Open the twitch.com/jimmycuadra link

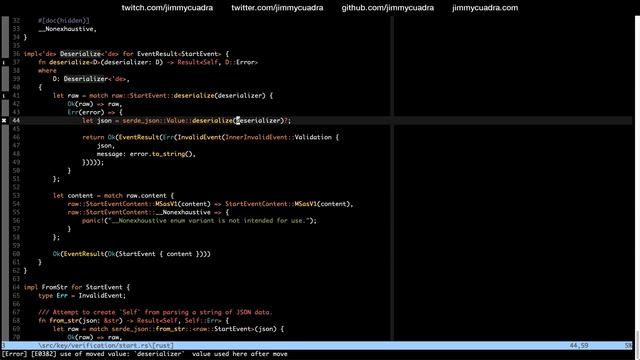click(x=167, y=8)
